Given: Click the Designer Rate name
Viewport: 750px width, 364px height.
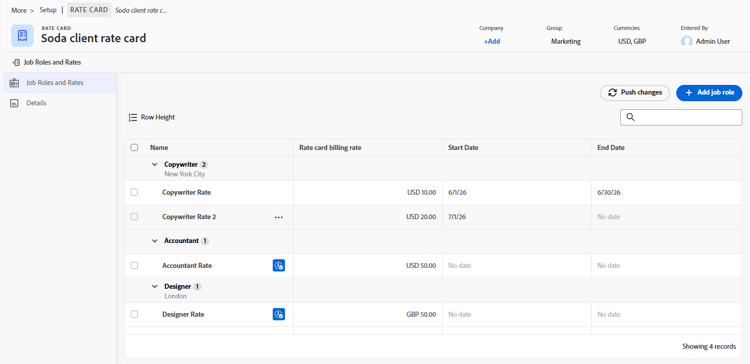Looking at the screenshot, I should pyautogui.click(x=183, y=314).
